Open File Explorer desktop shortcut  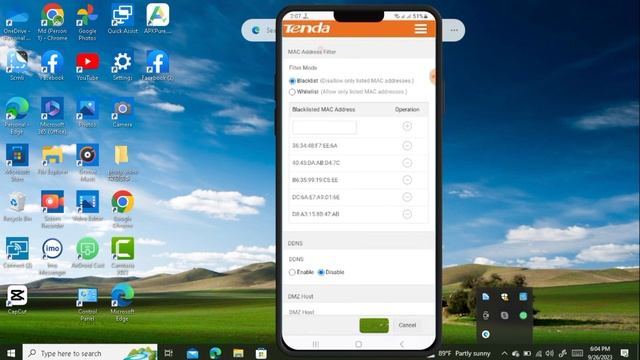(x=52, y=159)
